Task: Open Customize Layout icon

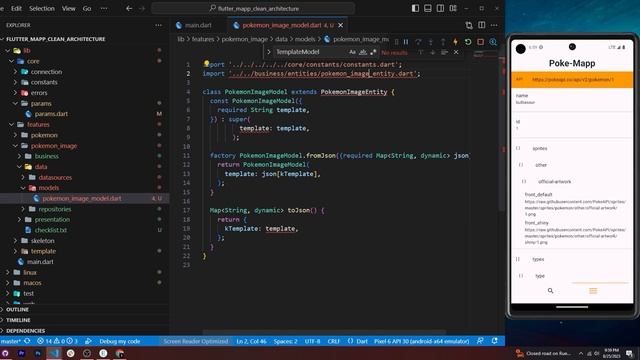Action: click(453, 8)
